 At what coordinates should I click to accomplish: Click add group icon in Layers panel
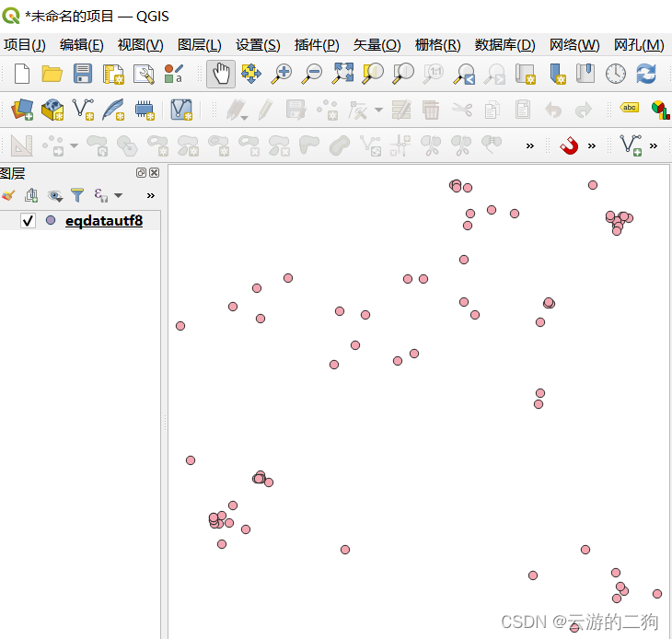31,195
